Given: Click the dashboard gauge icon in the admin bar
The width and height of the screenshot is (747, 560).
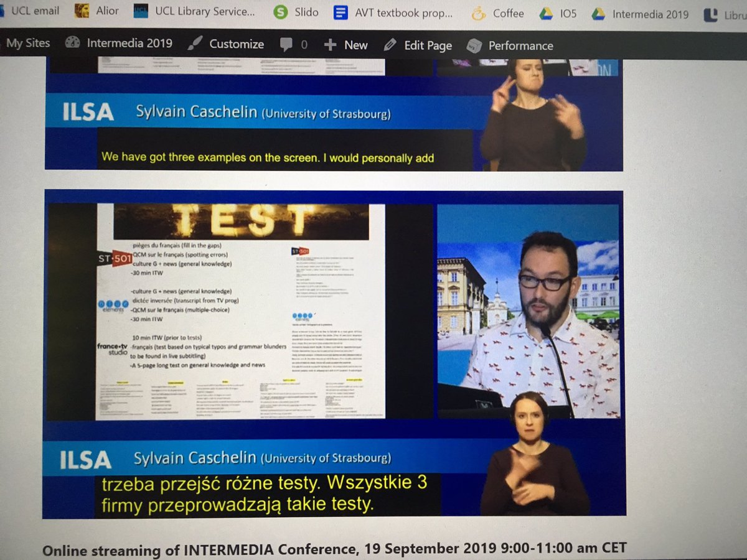Looking at the screenshot, I should (x=73, y=44).
